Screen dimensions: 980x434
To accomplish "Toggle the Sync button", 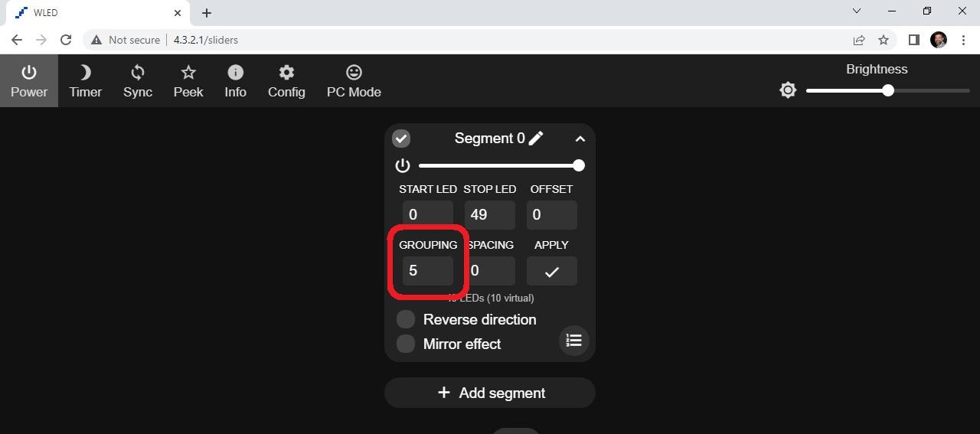I will (138, 80).
